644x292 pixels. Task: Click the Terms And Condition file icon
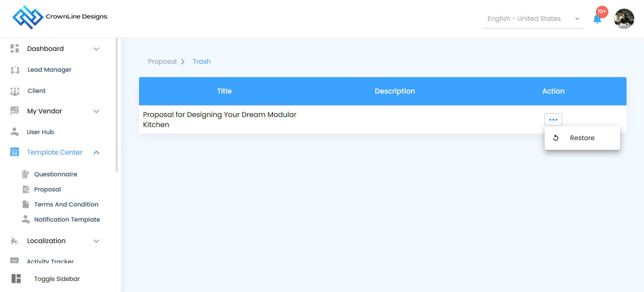(26, 205)
